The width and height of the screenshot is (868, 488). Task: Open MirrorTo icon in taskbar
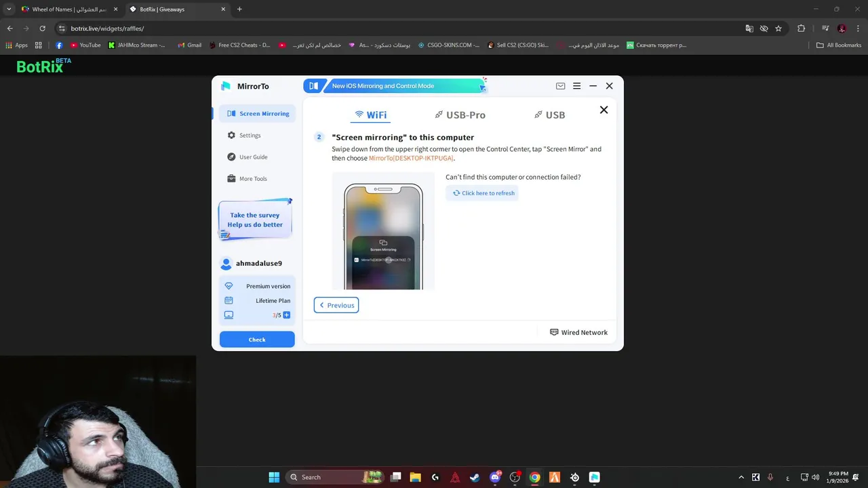pos(595,477)
